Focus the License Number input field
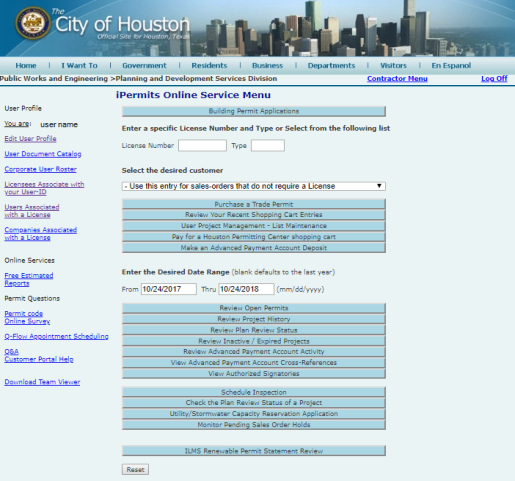Viewport: 515px width, 481px height. tap(202, 146)
